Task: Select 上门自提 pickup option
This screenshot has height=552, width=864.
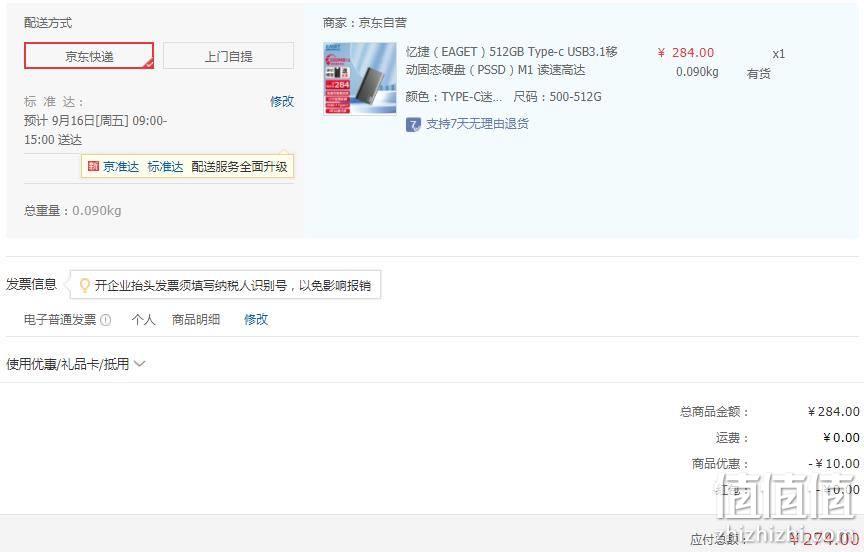Action: point(229,56)
